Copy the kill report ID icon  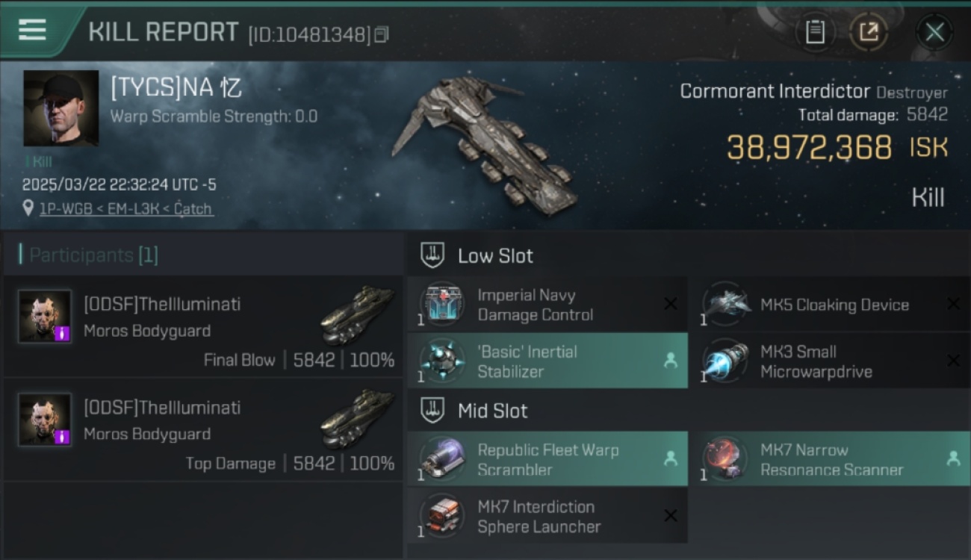tap(382, 34)
